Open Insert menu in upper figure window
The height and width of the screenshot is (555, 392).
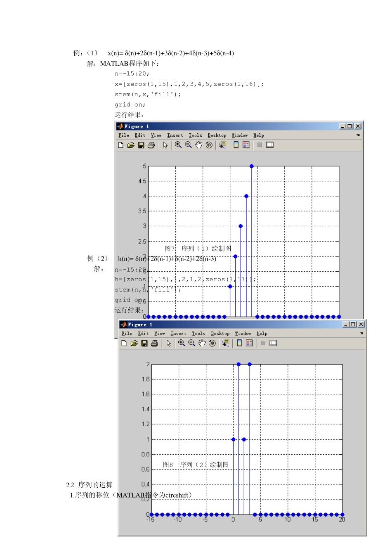click(x=175, y=135)
